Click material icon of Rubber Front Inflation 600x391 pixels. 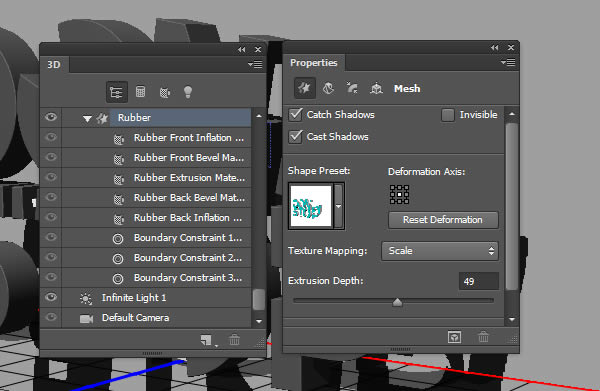[119, 139]
